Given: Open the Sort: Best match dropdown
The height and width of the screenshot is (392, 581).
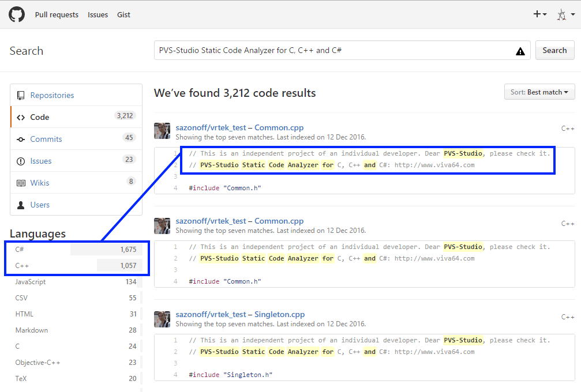Looking at the screenshot, I should [539, 92].
